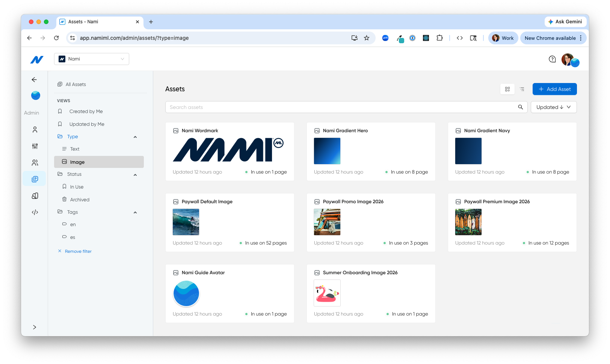Open the blue wave app icon
Screen dimensions: 610x364
(x=36, y=95)
